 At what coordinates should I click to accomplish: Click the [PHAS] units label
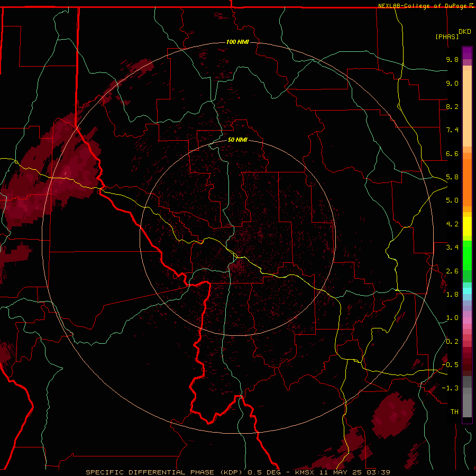pos(447,37)
